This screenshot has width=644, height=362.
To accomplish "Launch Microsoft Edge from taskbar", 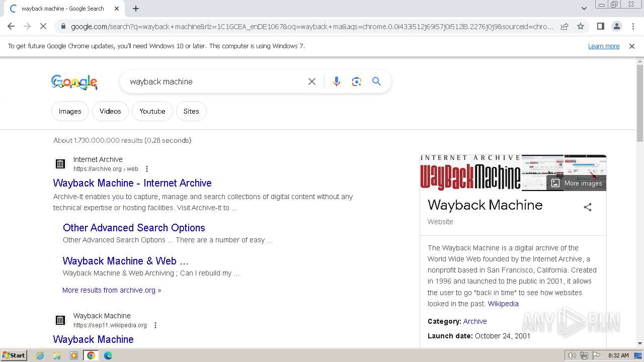I will click(x=108, y=355).
